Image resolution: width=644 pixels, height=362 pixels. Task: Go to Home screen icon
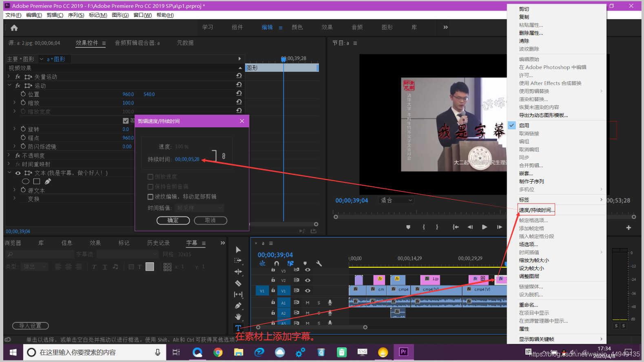pos(14,28)
